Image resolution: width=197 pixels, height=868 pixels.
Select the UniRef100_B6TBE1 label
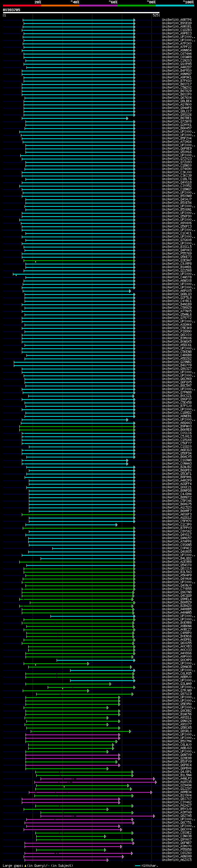coord(177,118)
